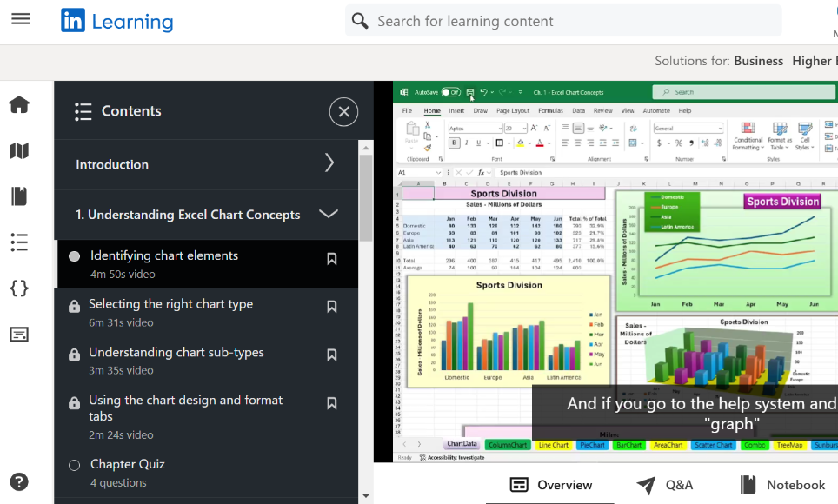Click Excel font color red A swatch
Viewport: 838px width, 504px height.
click(540, 143)
